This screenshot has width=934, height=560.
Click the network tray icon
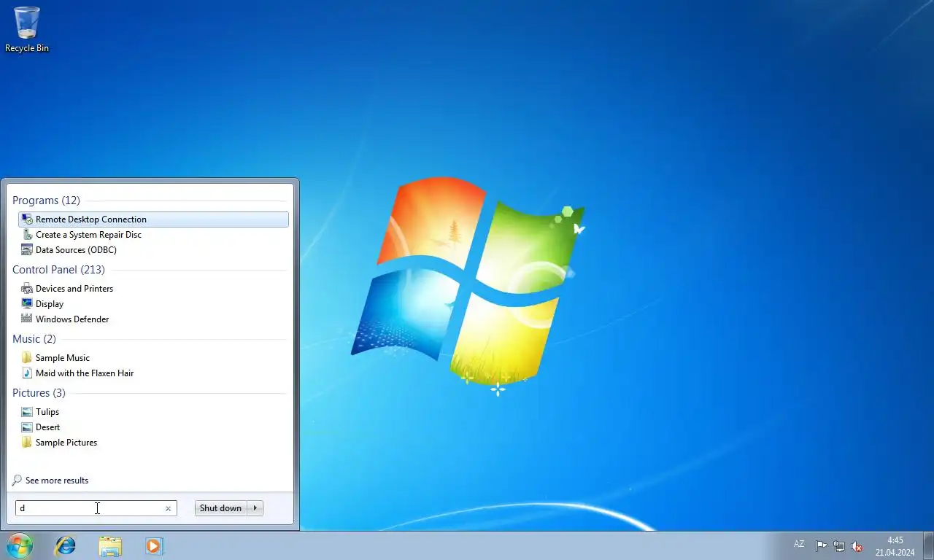click(839, 546)
